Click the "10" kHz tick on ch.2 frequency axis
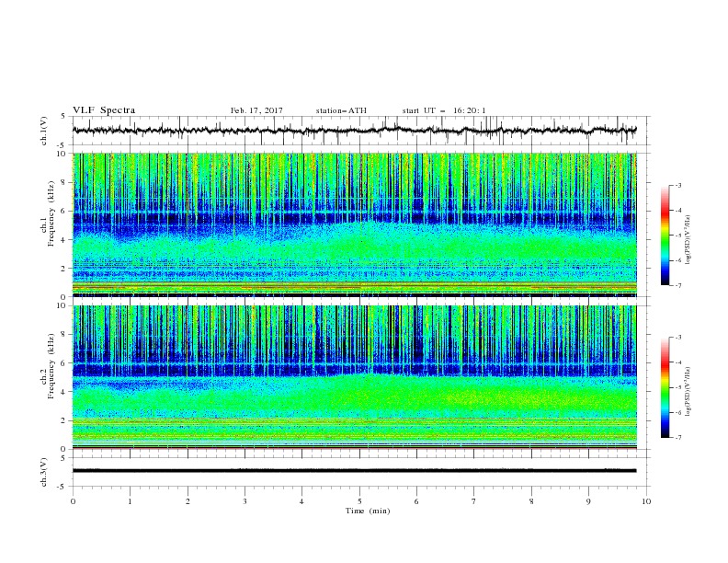 [x=62, y=305]
